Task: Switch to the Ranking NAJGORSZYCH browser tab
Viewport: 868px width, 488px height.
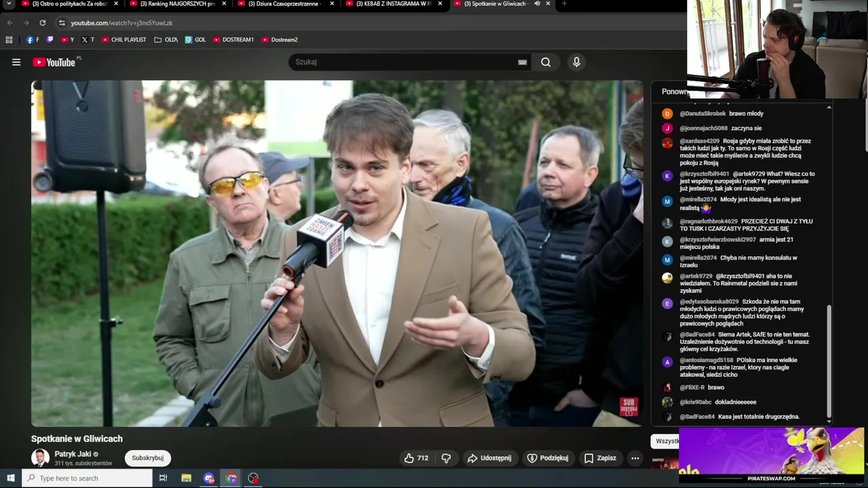Action: tap(176, 4)
